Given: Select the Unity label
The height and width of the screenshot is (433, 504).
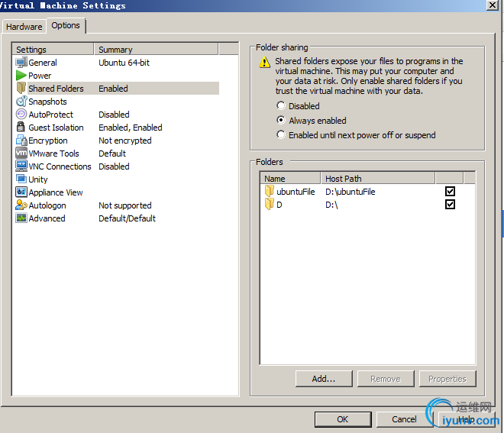Looking at the screenshot, I should (x=38, y=179).
